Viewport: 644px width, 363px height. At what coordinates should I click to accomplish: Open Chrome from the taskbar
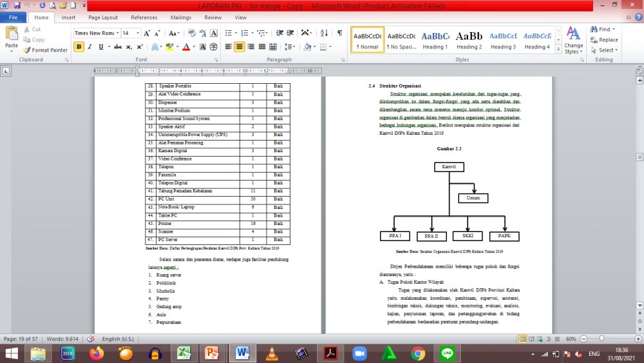(x=418, y=353)
